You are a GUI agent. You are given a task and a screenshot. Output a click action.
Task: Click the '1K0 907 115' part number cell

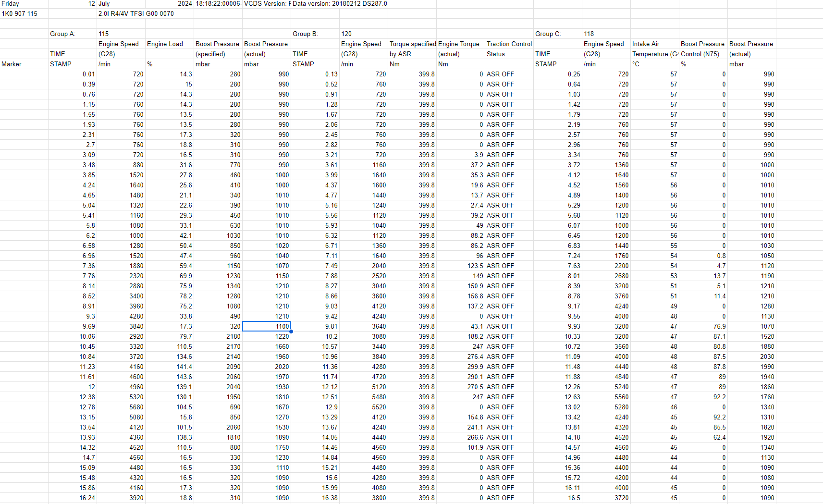click(24, 13)
